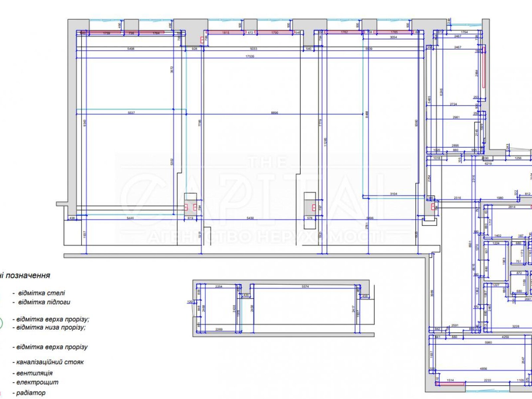Click the dimension value "1256"

(518, 158)
